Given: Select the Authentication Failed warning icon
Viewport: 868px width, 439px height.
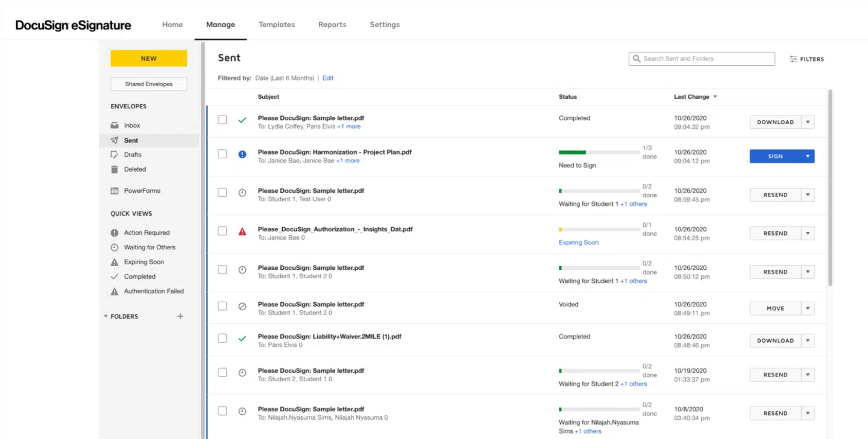Looking at the screenshot, I should pos(115,291).
